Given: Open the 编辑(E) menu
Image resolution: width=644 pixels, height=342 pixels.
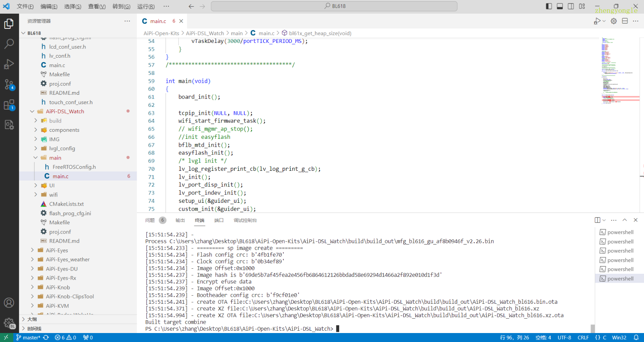Looking at the screenshot, I should [x=49, y=6].
